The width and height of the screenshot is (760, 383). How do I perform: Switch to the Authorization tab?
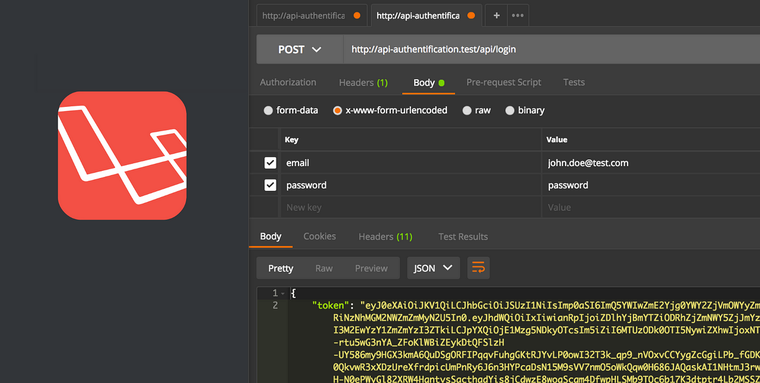click(288, 82)
